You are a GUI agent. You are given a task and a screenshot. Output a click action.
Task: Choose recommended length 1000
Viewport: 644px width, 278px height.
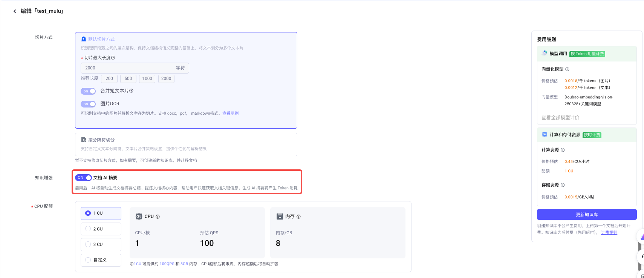(x=147, y=78)
